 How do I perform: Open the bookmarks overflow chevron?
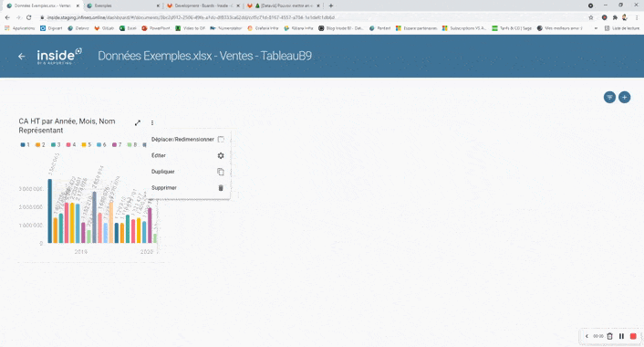[596, 28]
